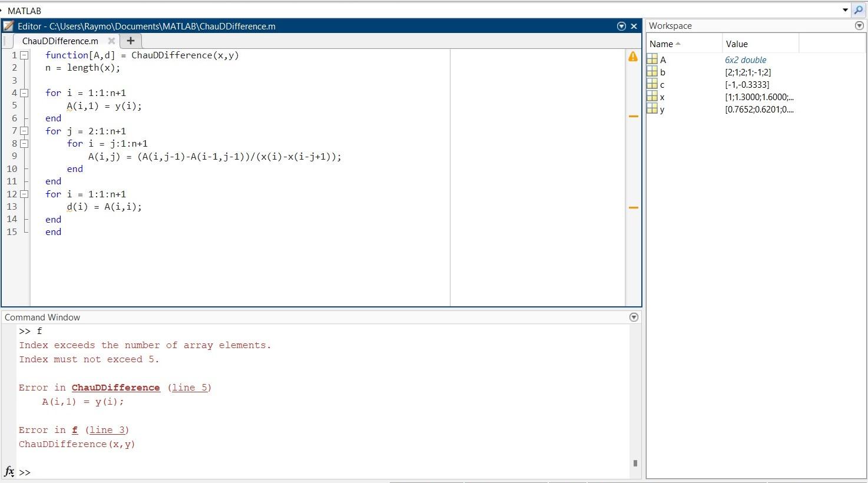The image size is (868, 483).
Task: Click the orange warning triangle indicator
Action: click(x=633, y=57)
